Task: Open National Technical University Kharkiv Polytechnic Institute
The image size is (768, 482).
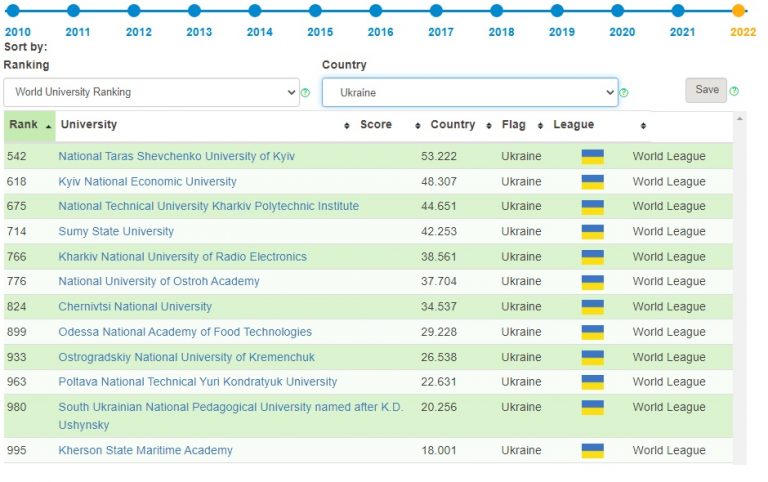Action: (209, 206)
